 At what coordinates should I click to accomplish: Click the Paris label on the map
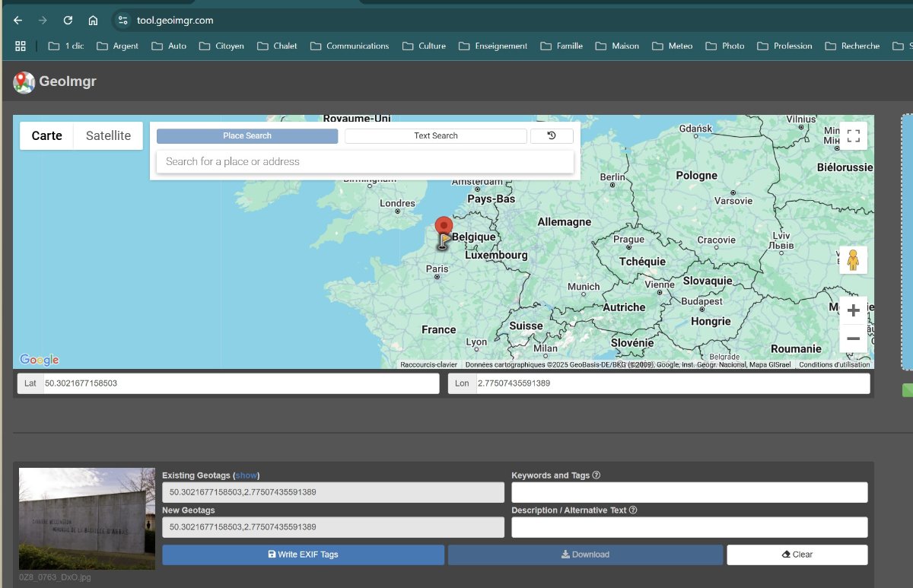437,269
